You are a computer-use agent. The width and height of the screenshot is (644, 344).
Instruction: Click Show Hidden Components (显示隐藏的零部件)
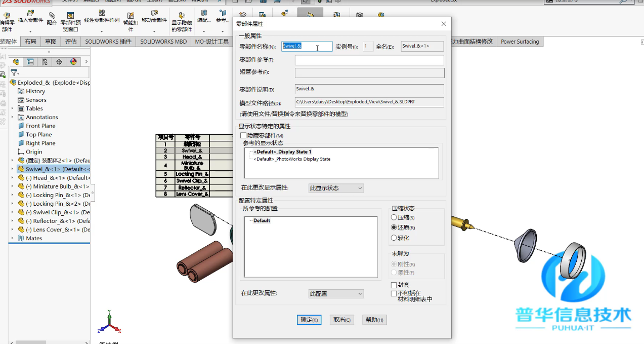click(x=182, y=22)
